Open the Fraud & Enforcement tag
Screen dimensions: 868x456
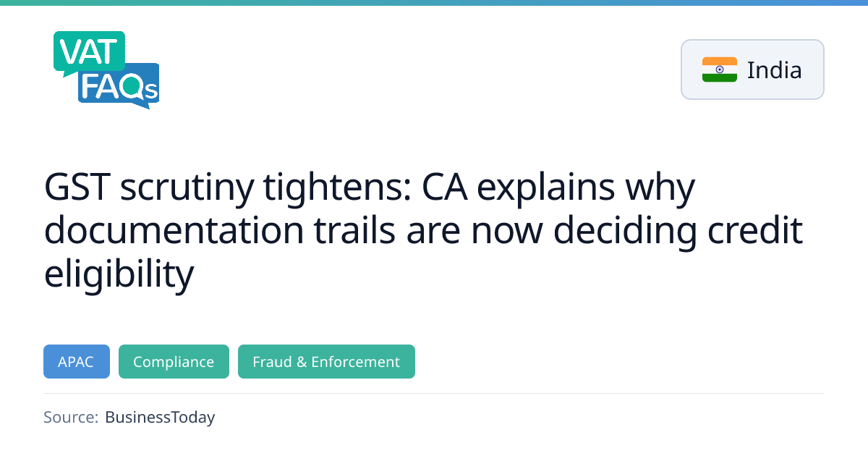326,361
